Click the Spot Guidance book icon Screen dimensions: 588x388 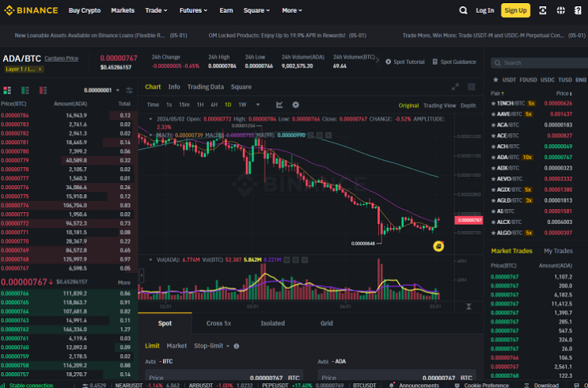click(x=435, y=62)
